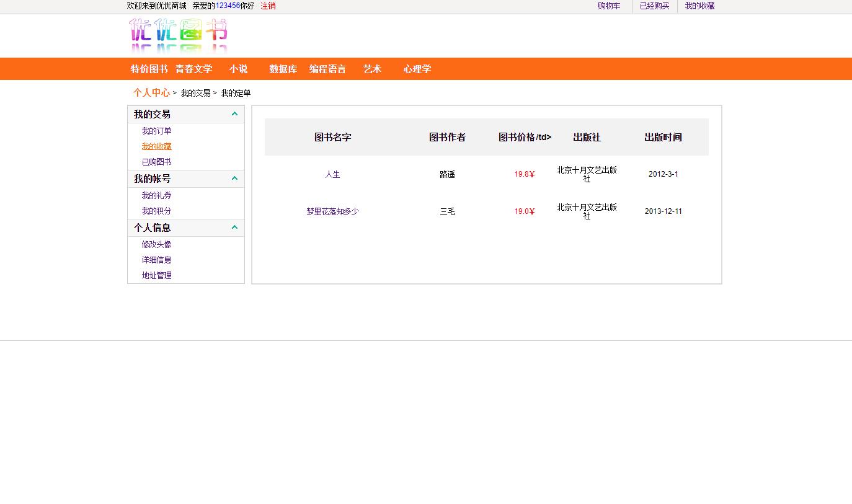Open 我的订单 in sidebar
Image resolution: width=852 pixels, height=504 pixels.
pos(156,131)
